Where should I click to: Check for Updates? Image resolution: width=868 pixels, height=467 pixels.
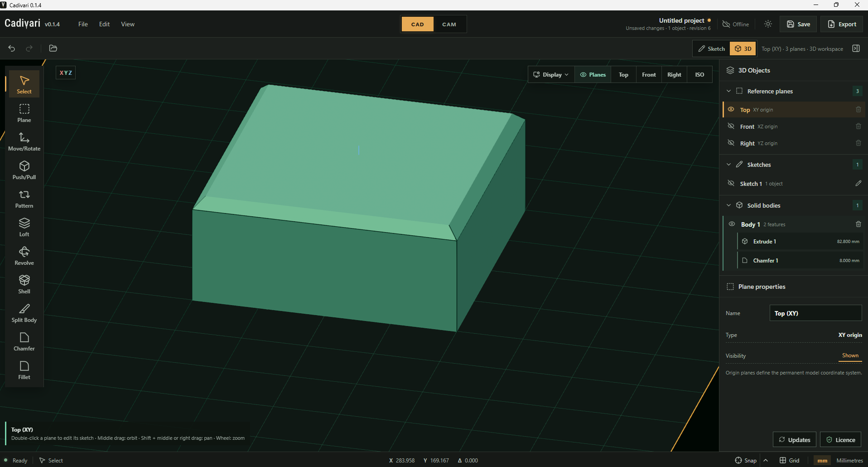coord(795,440)
